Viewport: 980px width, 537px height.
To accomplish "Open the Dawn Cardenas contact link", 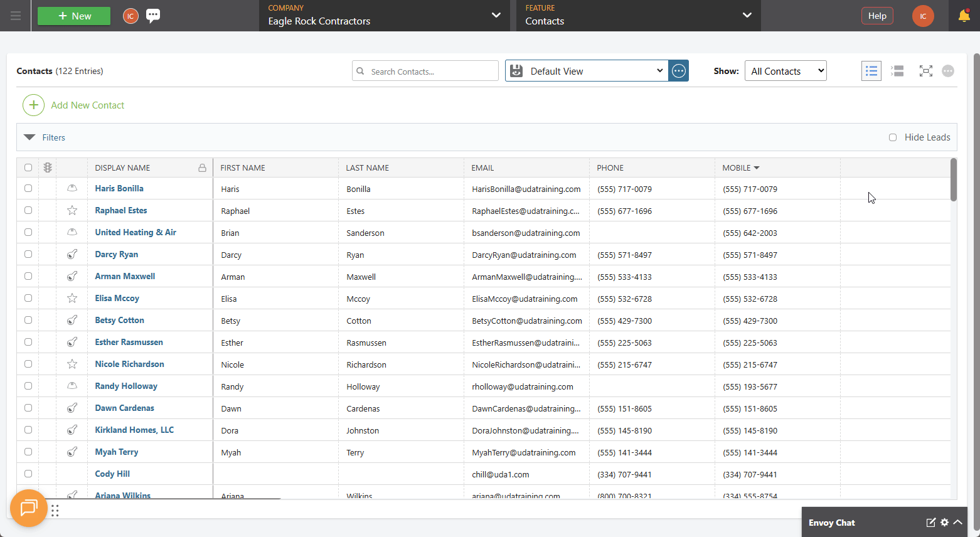I will point(124,408).
